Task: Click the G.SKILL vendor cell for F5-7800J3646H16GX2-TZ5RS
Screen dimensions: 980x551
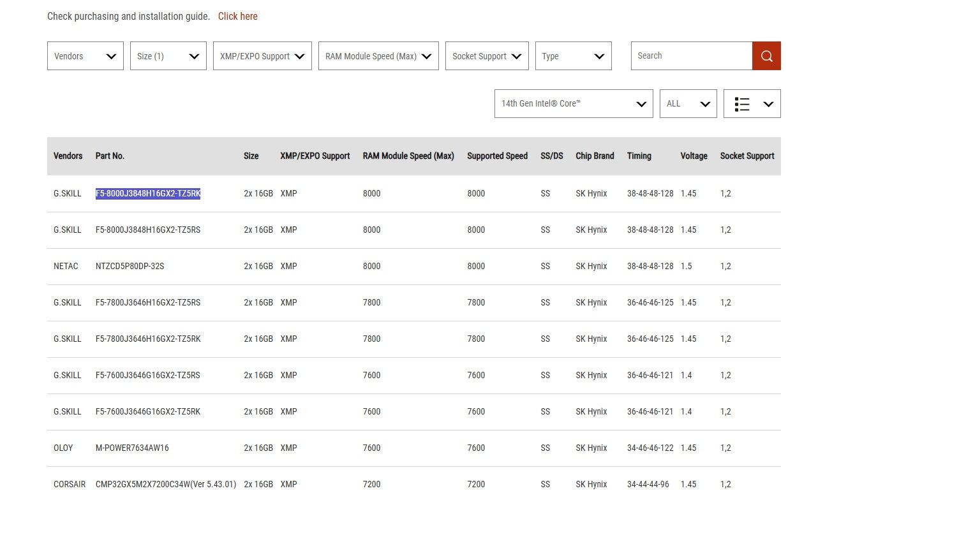Action: (68, 303)
